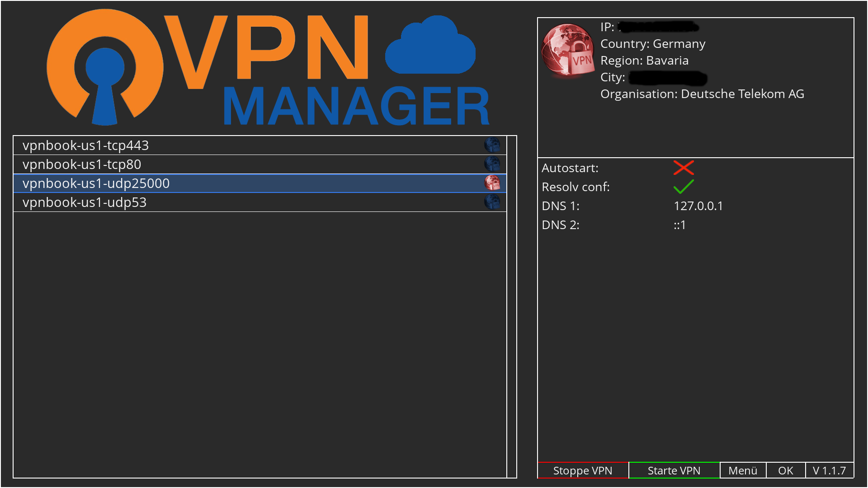
Task: Click the OK button
Action: 785,470
